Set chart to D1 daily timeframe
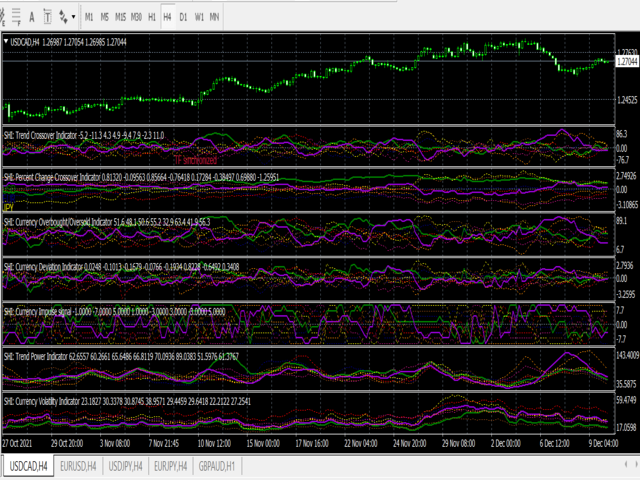The height and width of the screenshot is (480, 640). click(183, 17)
